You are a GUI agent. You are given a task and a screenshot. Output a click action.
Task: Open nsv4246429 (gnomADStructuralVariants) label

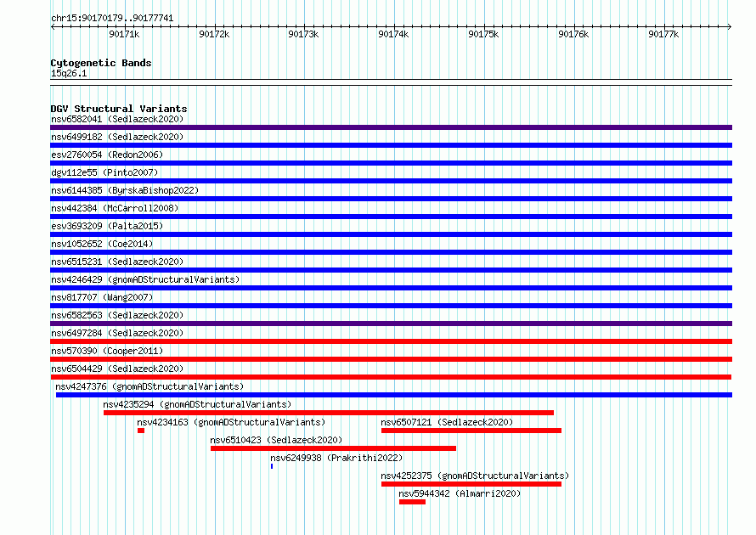click(145, 279)
